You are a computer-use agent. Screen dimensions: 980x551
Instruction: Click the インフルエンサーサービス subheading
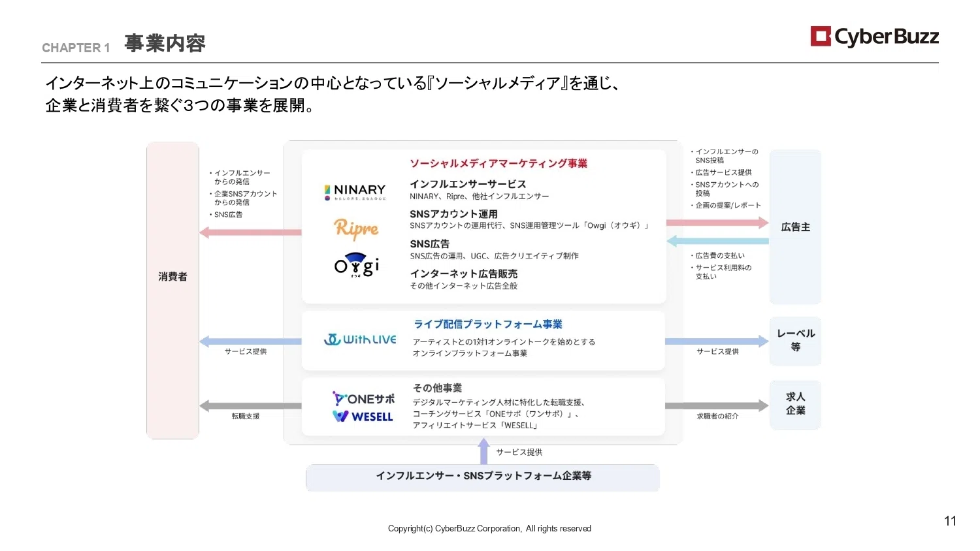(468, 184)
